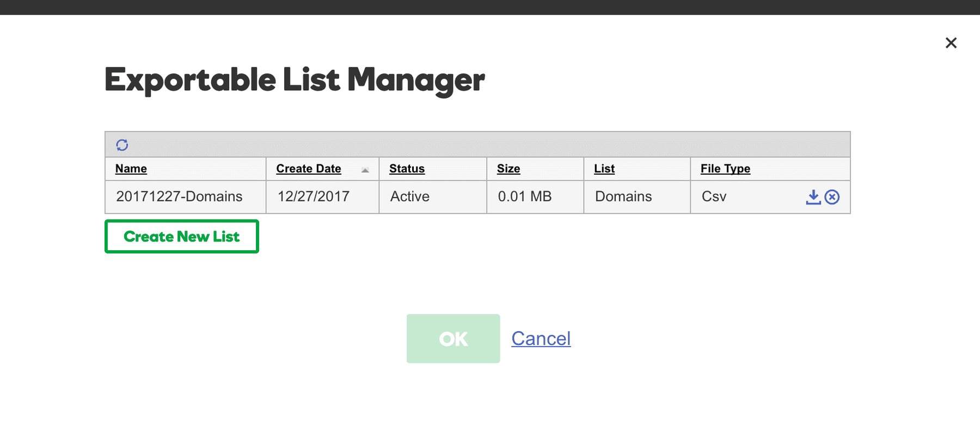Refresh the exportable list table
980x427 pixels.
pyautogui.click(x=122, y=145)
